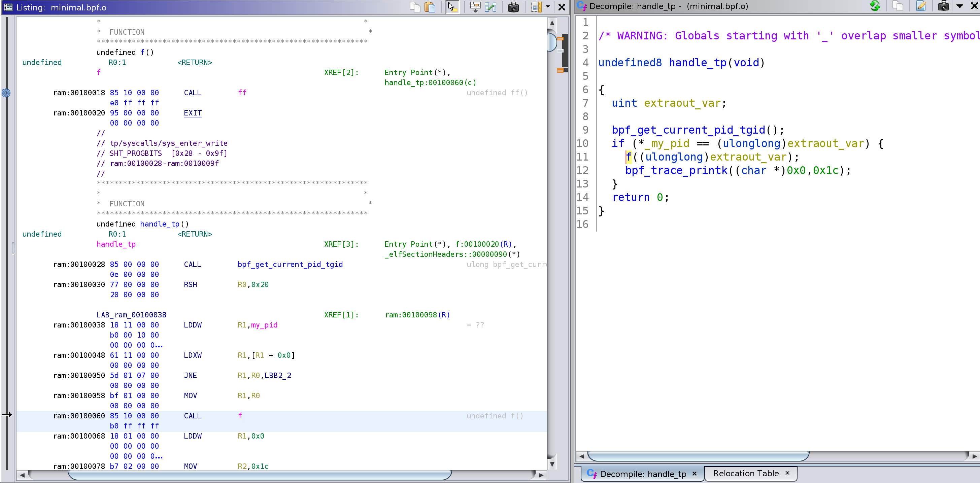Viewport: 980px width, 483px height.
Task: Open the decompiler export/edit pencil icon
Action: (921, 6)
